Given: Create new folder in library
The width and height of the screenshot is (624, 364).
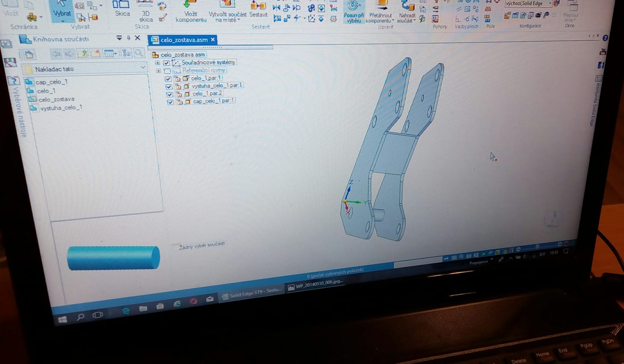Looking at the screenshot, I should point(95,53).
